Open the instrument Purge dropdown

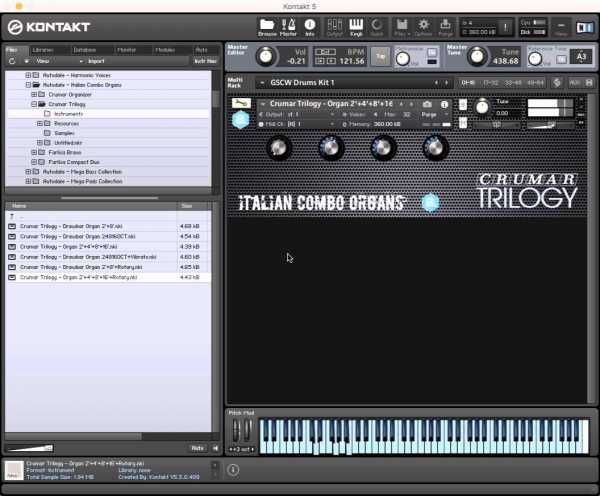pos(434,114)
